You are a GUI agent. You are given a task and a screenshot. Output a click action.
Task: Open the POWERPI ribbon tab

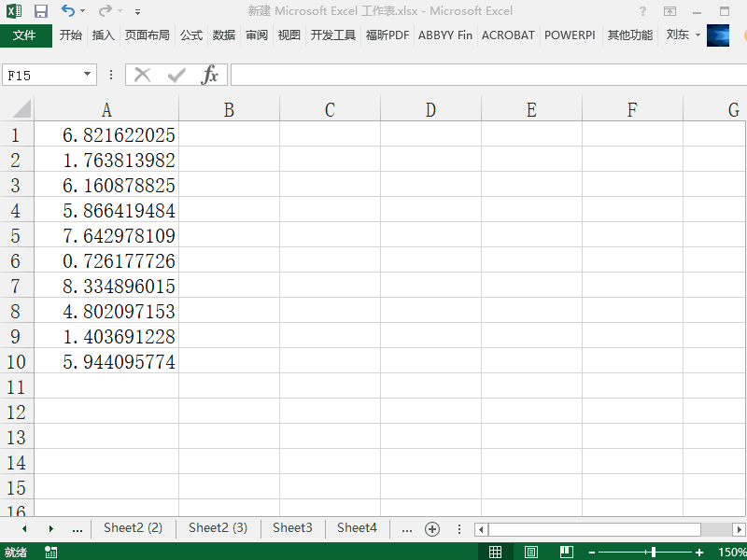tap(570, 35)
